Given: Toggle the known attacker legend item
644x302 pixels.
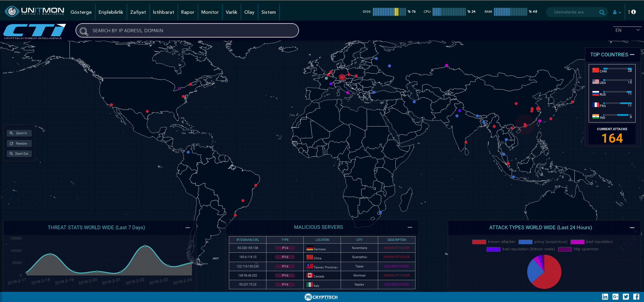Looking at the screenshot, I should point(494,242).
